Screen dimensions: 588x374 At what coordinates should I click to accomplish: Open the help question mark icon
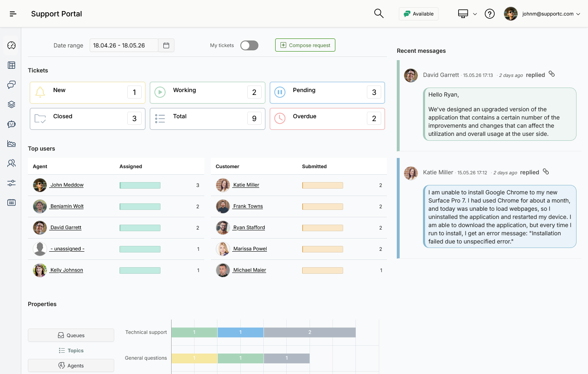tap(490, 14)
